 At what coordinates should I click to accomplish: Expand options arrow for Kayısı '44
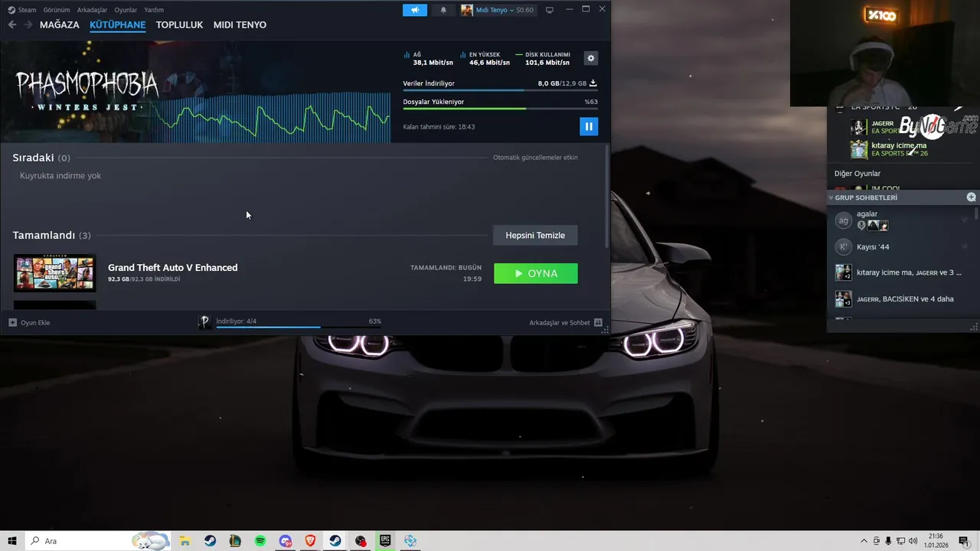pos(965,246)
